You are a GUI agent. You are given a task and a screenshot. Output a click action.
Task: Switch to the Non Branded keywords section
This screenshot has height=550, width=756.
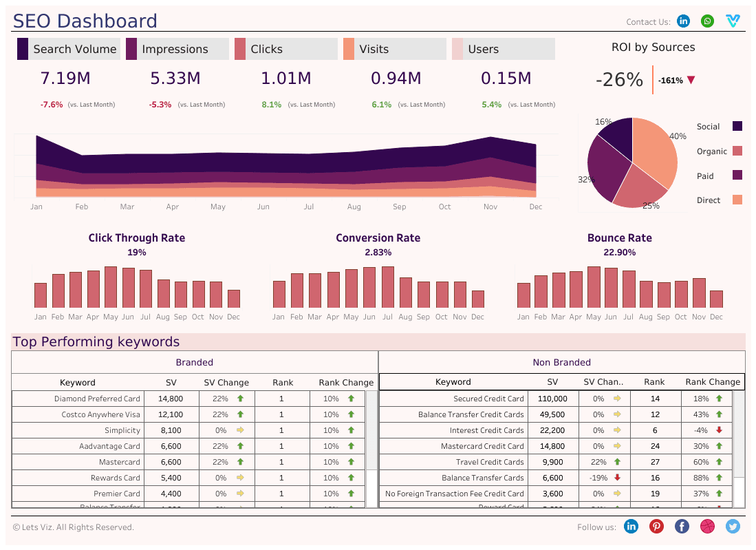tap(561, 362)
